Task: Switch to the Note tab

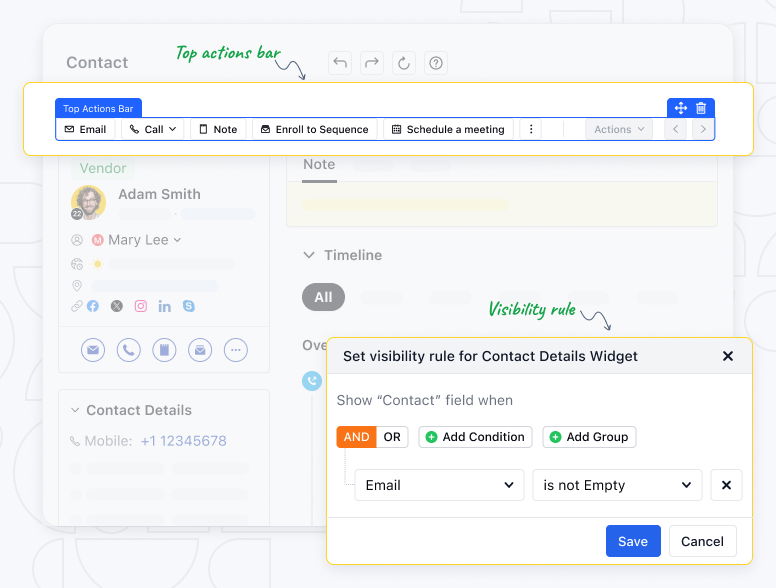Action: point(319,165)
